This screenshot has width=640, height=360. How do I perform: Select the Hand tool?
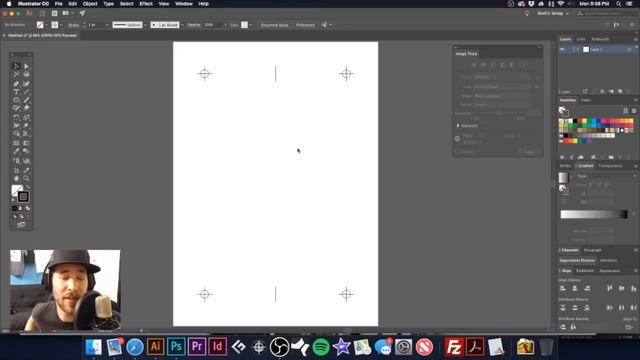pos(16,179)
